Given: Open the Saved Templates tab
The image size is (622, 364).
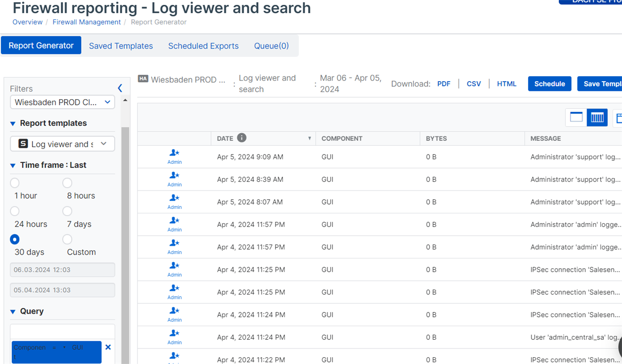Looking at the screenshot, I should [121, 46].
